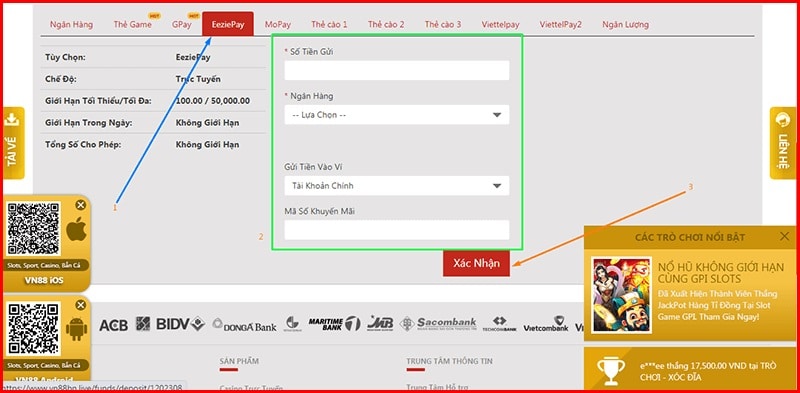
Task: Close the VN88 Android QR popup
Action: point(81,305)
